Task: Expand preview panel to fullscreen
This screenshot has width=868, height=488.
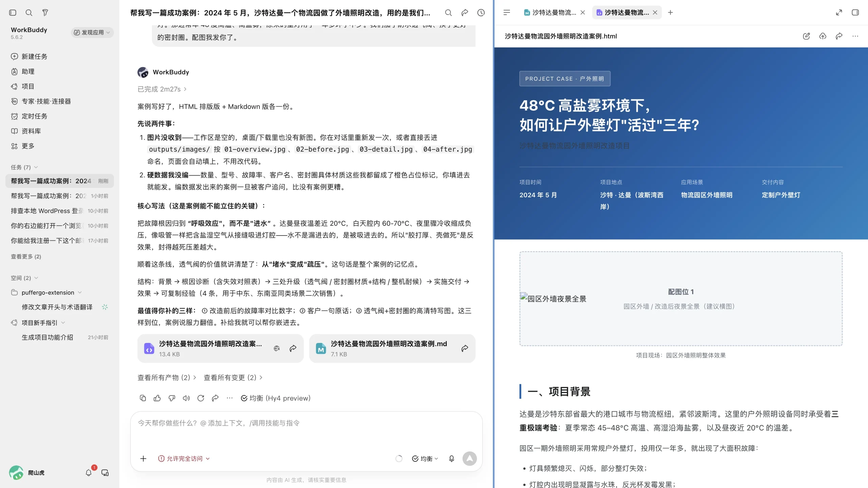Action: (839, 13)
